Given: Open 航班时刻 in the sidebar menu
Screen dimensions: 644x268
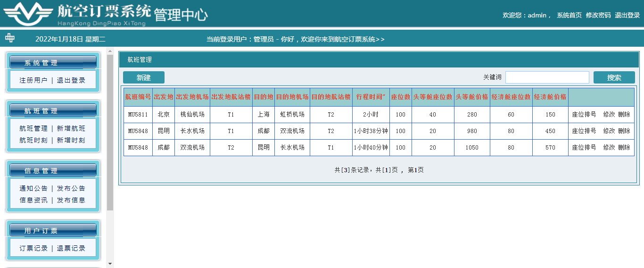Looking at the screenshot, I should [33, 140].
